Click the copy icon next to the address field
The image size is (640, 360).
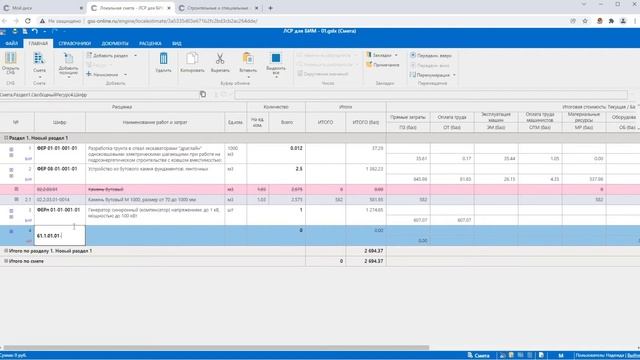coord(203,94)
